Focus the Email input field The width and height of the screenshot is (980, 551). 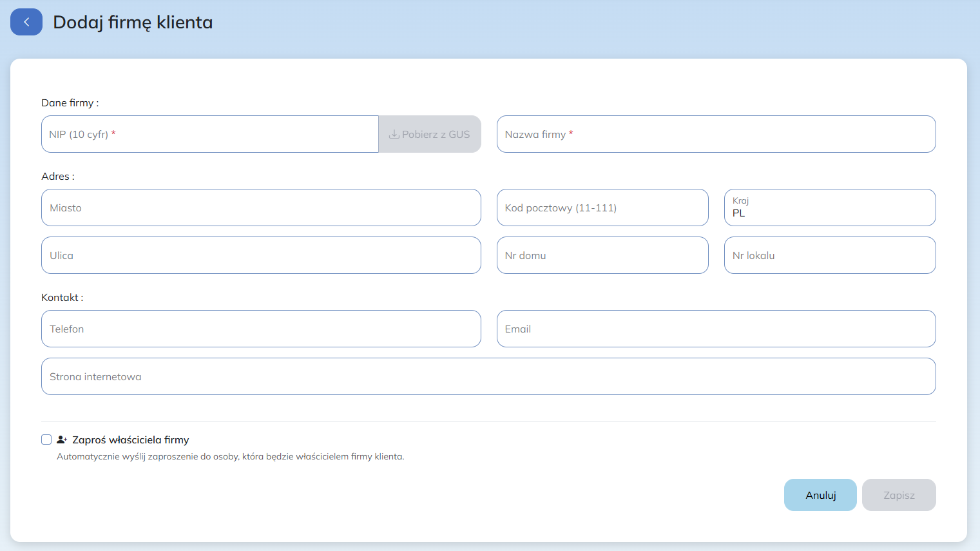716,329
